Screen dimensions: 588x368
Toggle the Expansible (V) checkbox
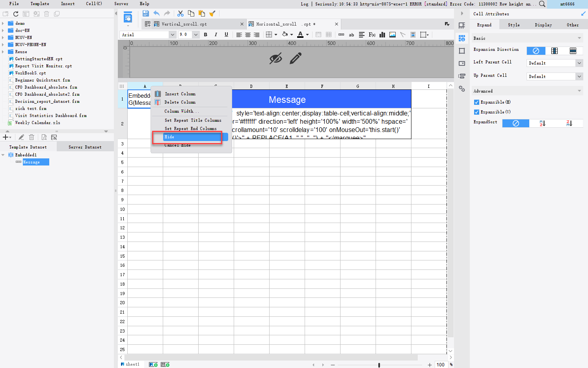[476, 112]
